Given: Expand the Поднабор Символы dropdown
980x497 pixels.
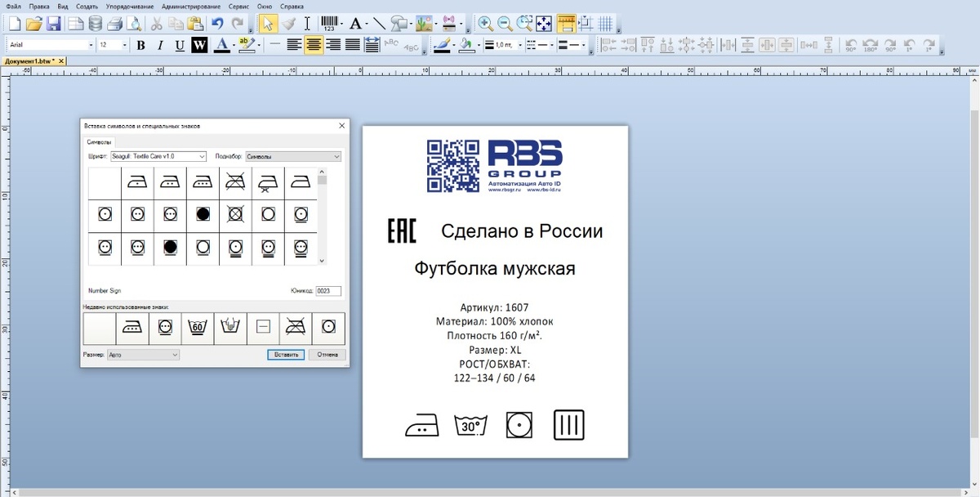Looking at the screenshot, I should [293, 156].
